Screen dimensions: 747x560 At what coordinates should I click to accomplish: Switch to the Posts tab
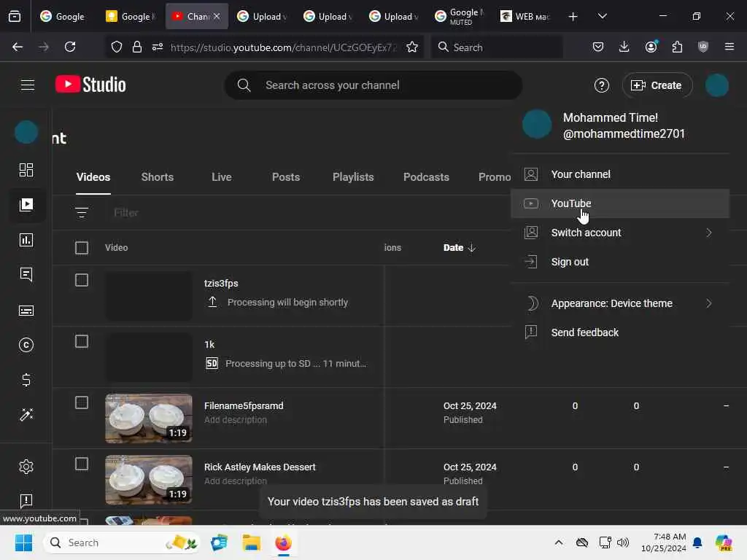click(x=286, y=177)
